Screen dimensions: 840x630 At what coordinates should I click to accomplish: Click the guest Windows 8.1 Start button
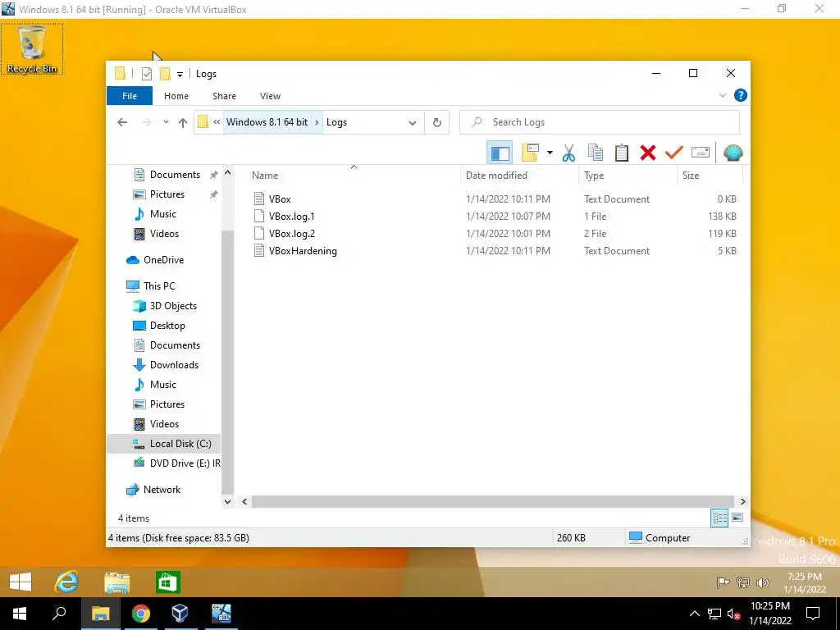(21, 582)
